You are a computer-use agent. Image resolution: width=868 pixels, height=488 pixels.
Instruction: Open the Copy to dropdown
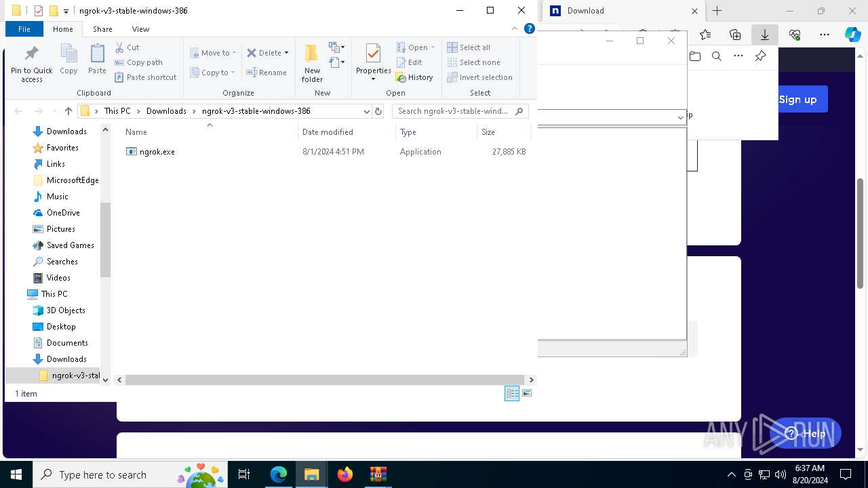coord(212,73)
